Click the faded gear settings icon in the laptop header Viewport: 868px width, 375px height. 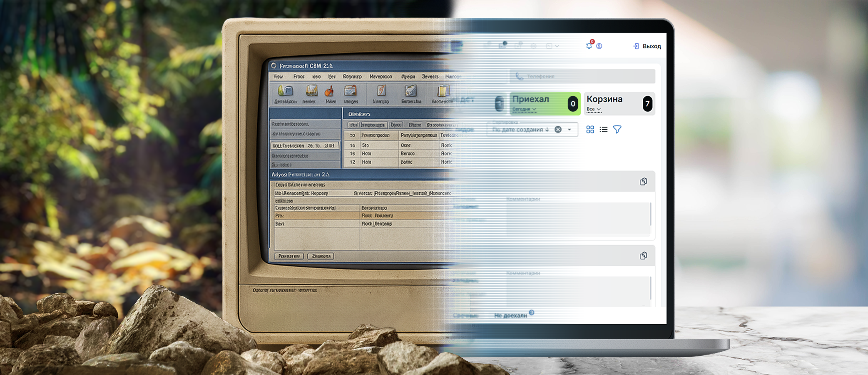tap(534, 46)
